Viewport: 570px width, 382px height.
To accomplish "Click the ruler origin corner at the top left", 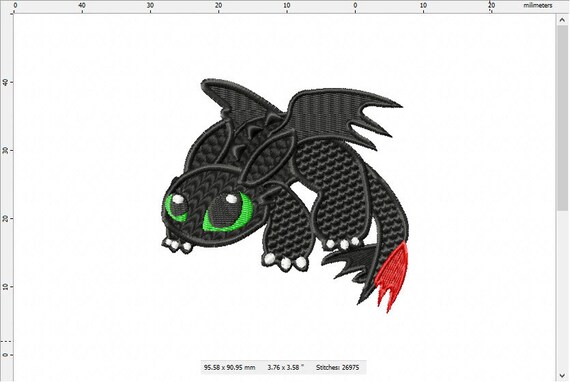I will [x=7, y=7].
